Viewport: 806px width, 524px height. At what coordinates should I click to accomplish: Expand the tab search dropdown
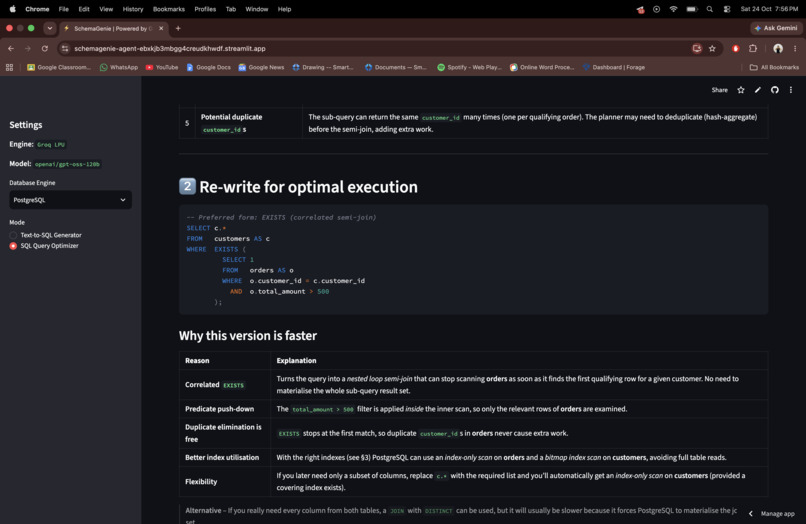(x=50, y=28)
